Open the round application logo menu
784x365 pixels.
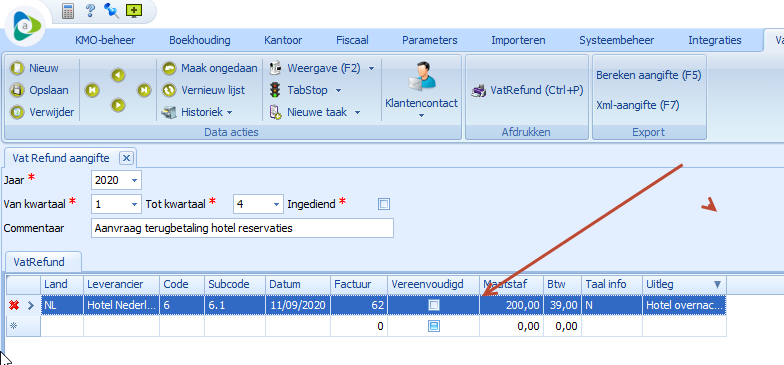click(25, 26)
